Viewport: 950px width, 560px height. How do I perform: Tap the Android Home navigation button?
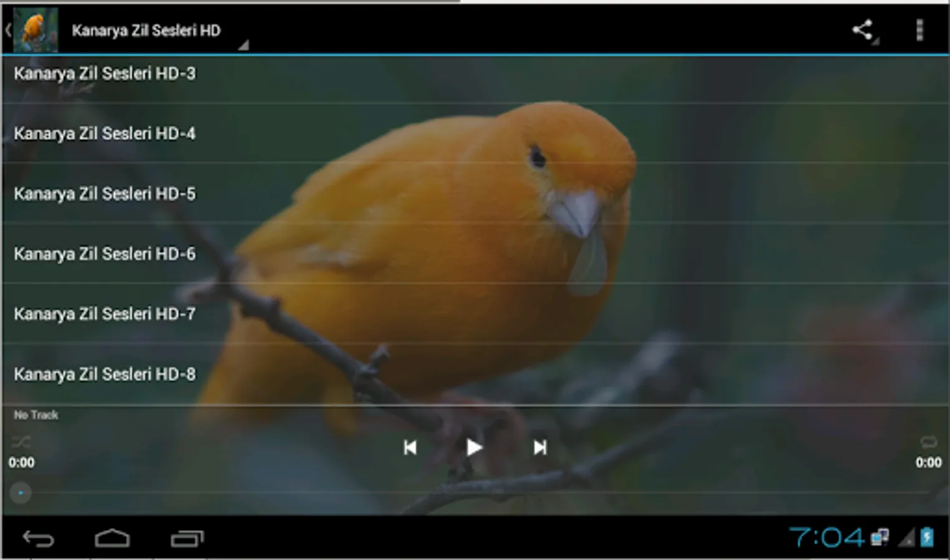pos(112,538)
